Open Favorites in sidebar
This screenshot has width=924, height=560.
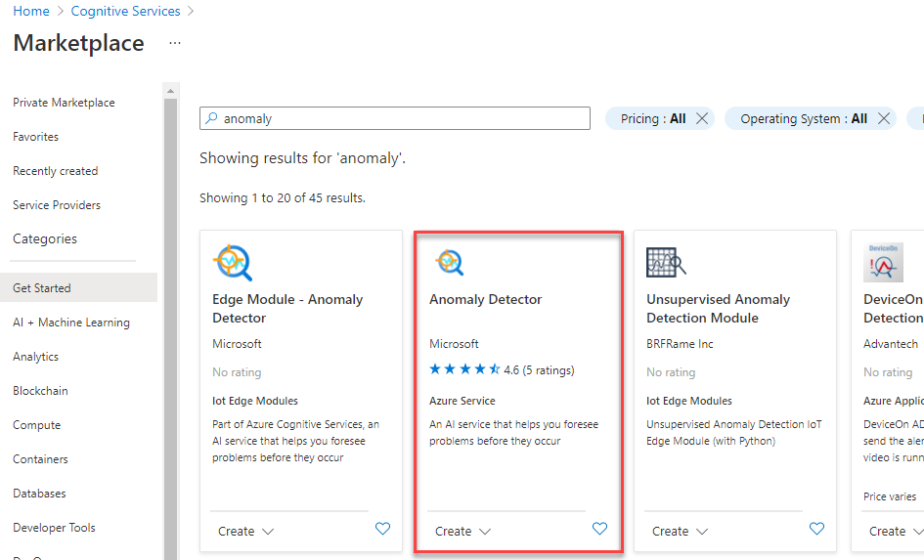(x=36, y=137)
